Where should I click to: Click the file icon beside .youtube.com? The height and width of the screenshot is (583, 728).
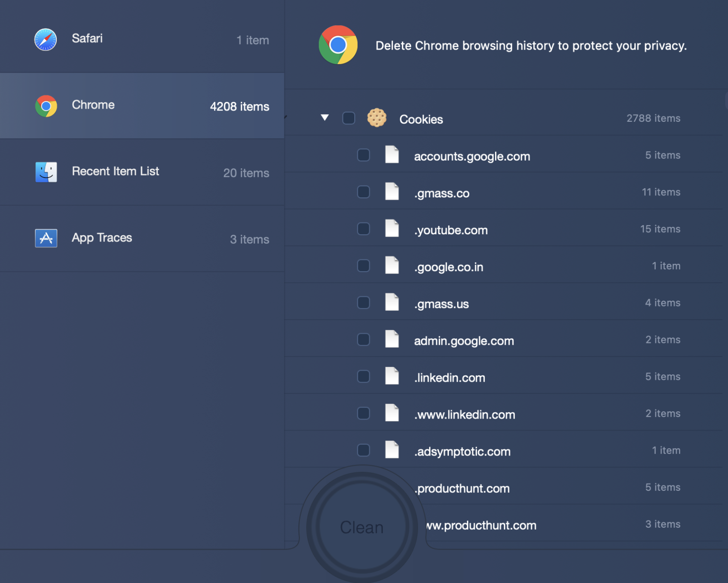click(x=392, y=229)
